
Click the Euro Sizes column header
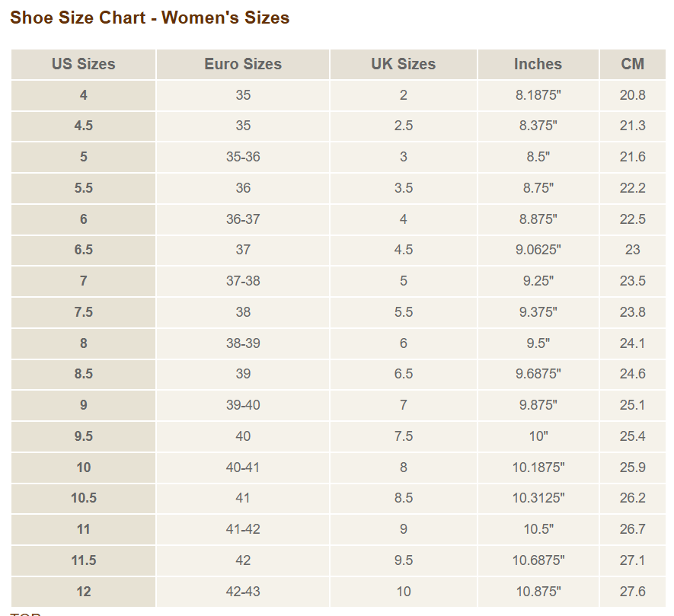click(x=243, y=65)
